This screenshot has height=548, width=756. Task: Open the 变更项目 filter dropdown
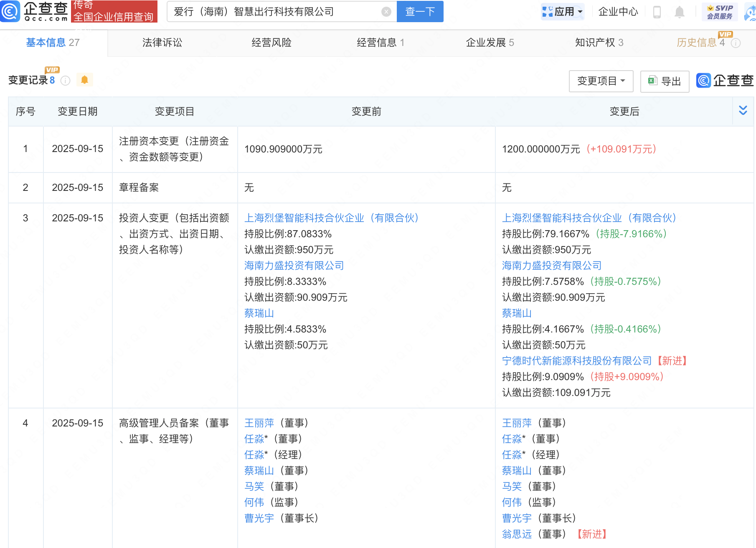tap(601, 81)
